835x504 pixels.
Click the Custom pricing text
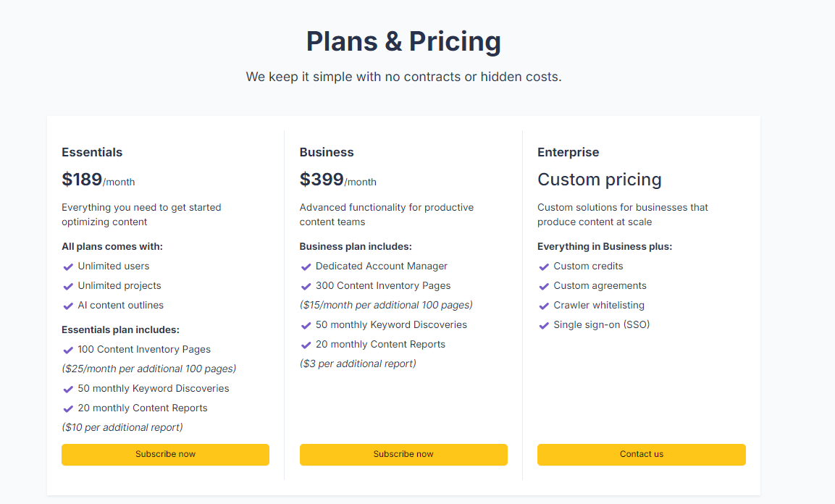click(600, 179)
